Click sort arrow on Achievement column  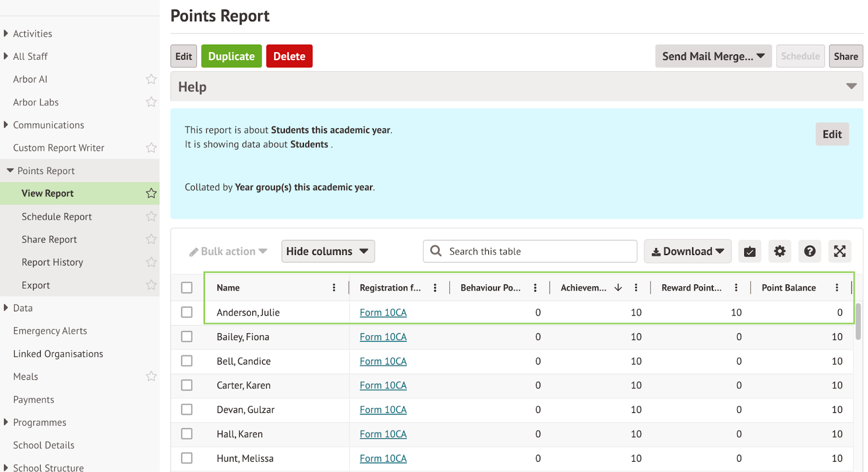point(618,288)
